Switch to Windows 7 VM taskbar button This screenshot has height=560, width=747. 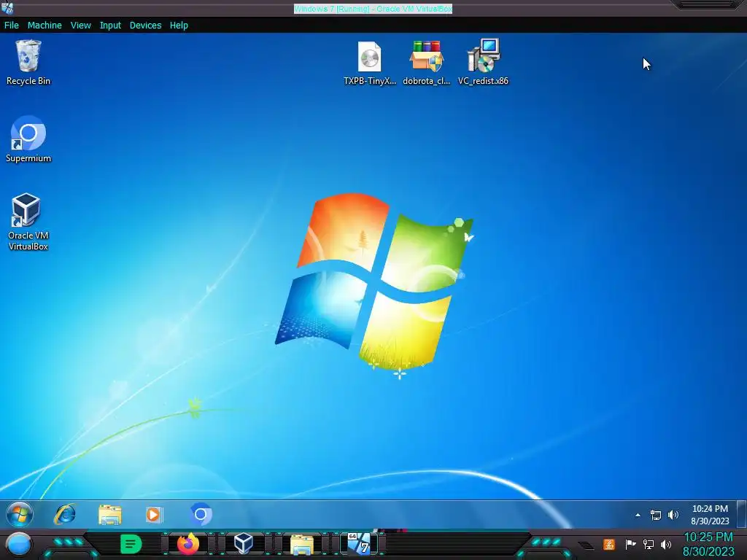click(359, 544)
